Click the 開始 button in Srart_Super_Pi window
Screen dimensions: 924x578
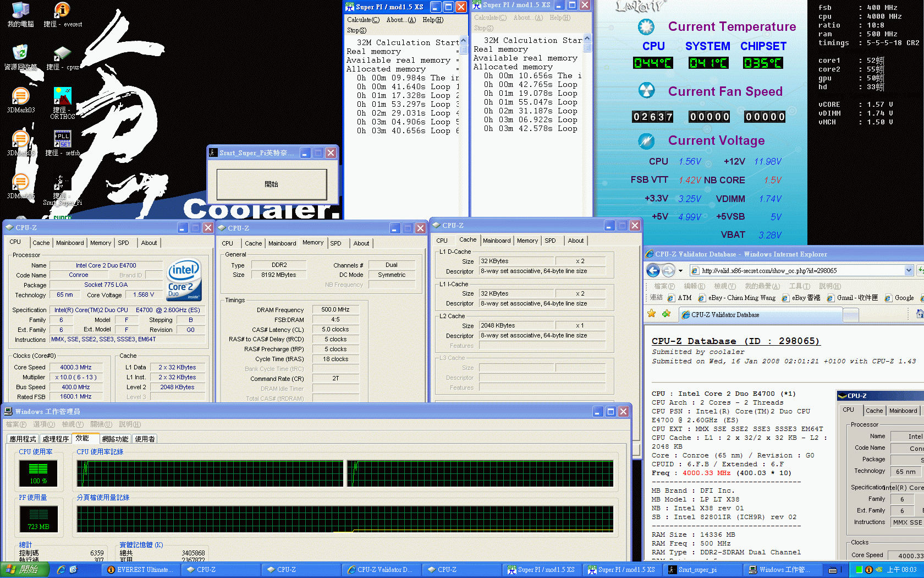click(272, 184)
